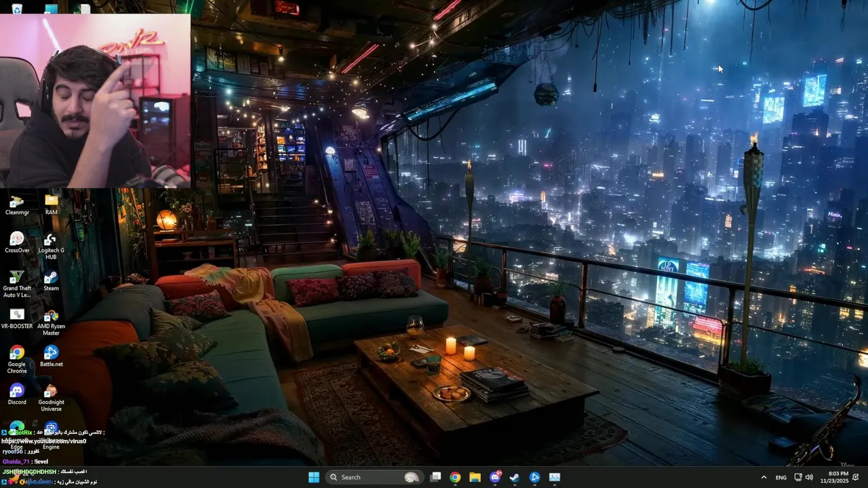The image size is (868, 488).
Task: Open the Cleanmgr desktop shortcut
Action: [x=17, y=204]
